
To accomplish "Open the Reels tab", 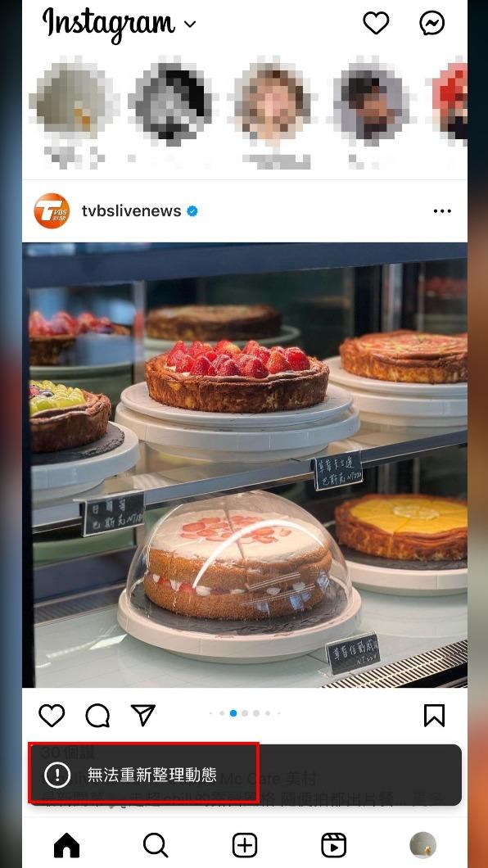I will point(333,845).
